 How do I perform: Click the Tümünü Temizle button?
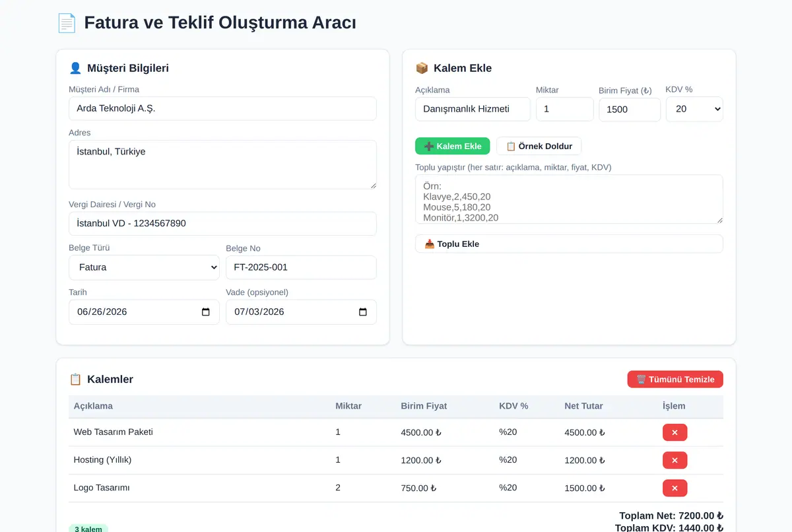coord(675,379)
